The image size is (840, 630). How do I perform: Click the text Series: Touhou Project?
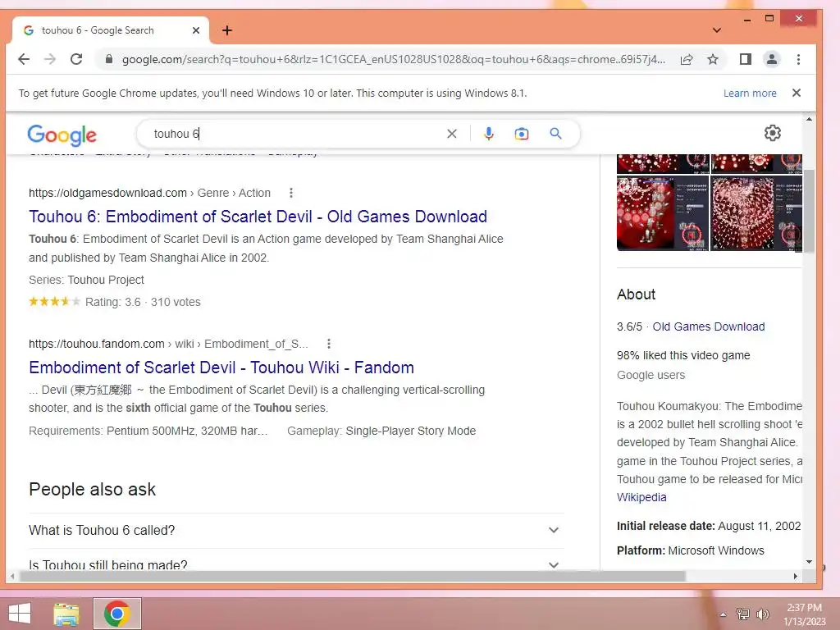86,281
